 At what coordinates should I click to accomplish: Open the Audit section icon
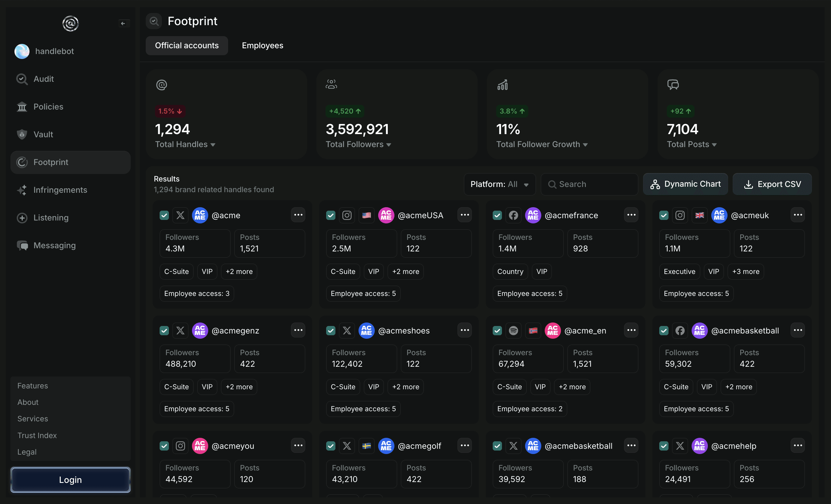pyautogui.click(x=22, y=79)
